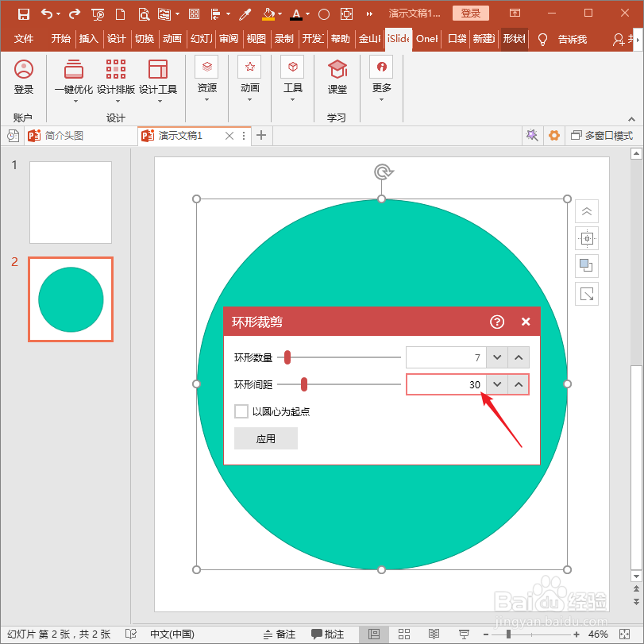
Task: Open Design tools (设计工具) menu
Action: click(158, 81)
